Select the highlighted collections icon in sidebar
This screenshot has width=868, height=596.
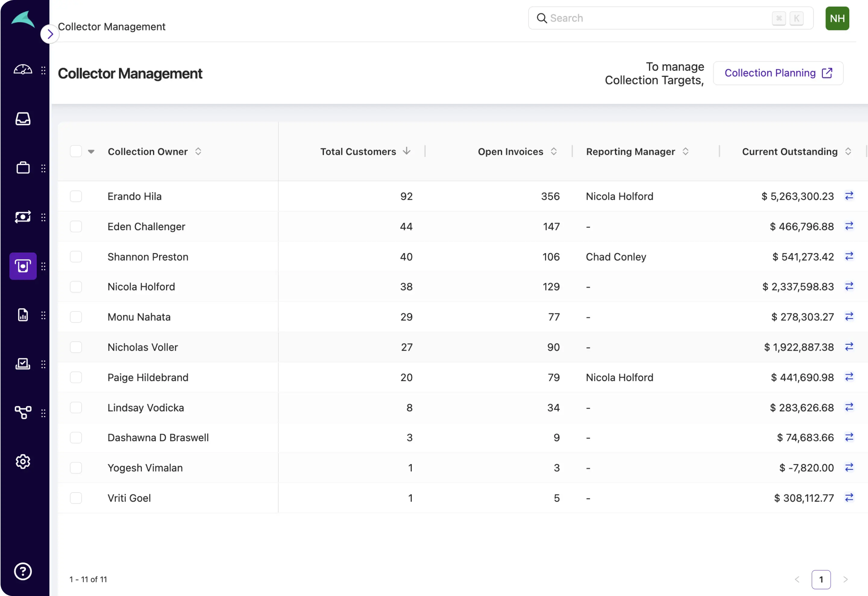coord(23,266)
